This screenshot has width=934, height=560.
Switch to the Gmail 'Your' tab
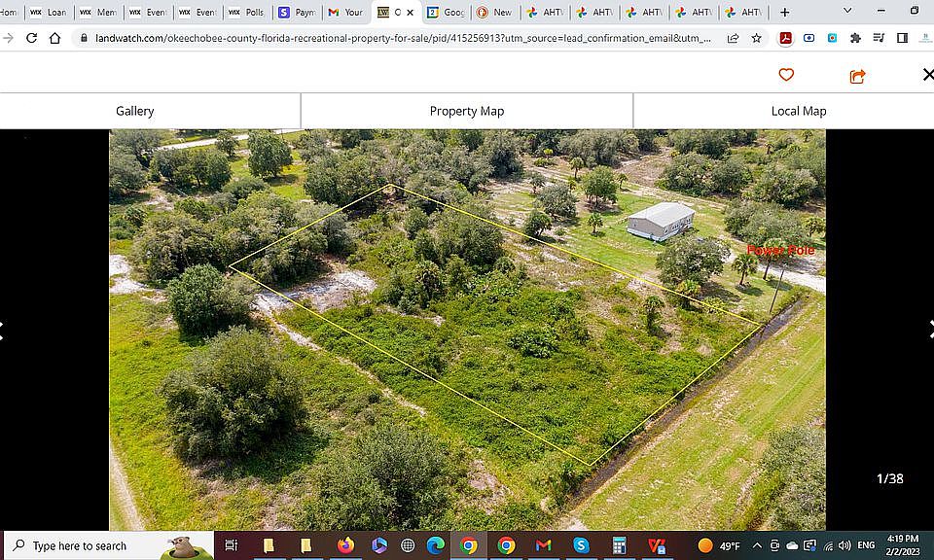click(x=346, y=12)
